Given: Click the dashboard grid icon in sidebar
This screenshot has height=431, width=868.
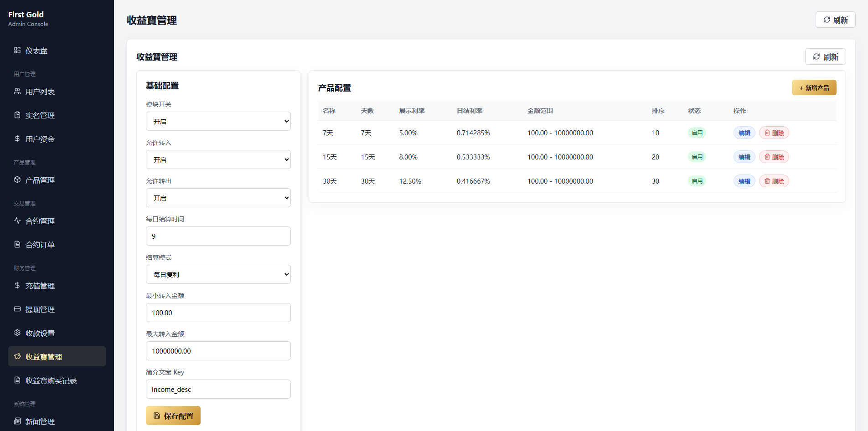Looking at the screenshot, I should point(17,50).
